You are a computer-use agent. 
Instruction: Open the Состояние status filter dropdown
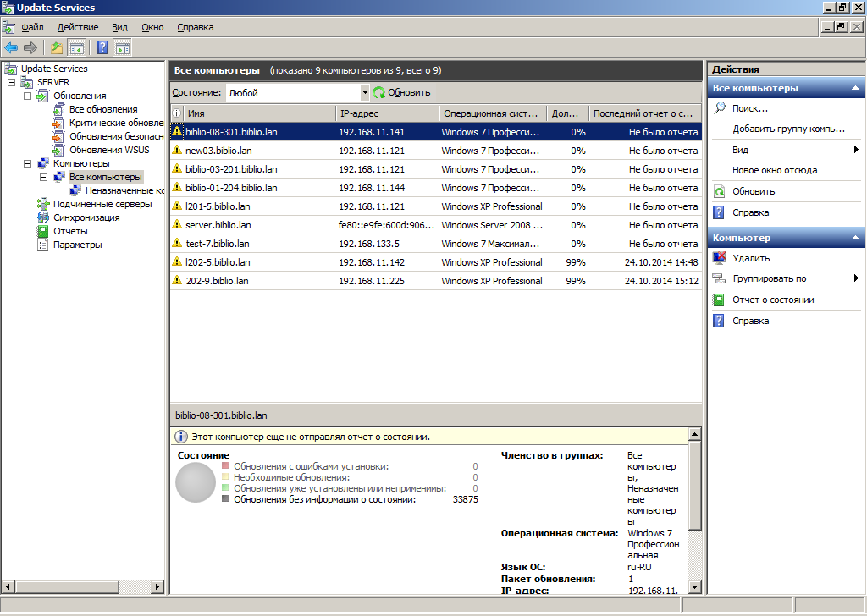click(365, 93)
